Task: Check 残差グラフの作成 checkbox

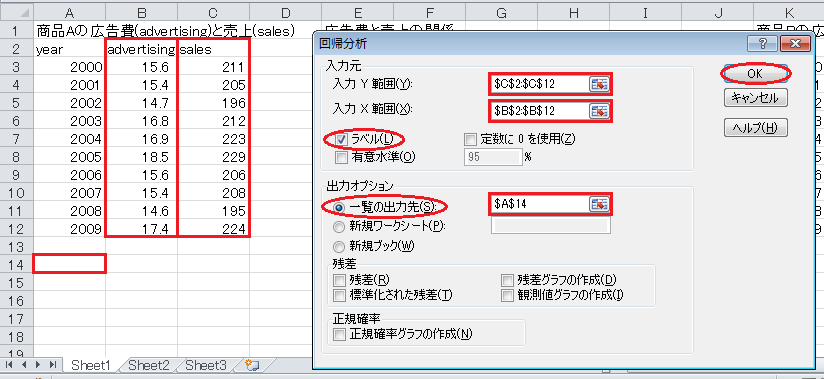Action: (507, 280)
